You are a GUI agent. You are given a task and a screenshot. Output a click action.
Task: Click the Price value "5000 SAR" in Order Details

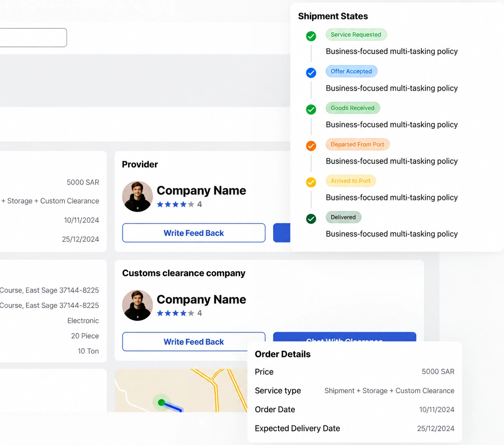click(x=438, y=372)
